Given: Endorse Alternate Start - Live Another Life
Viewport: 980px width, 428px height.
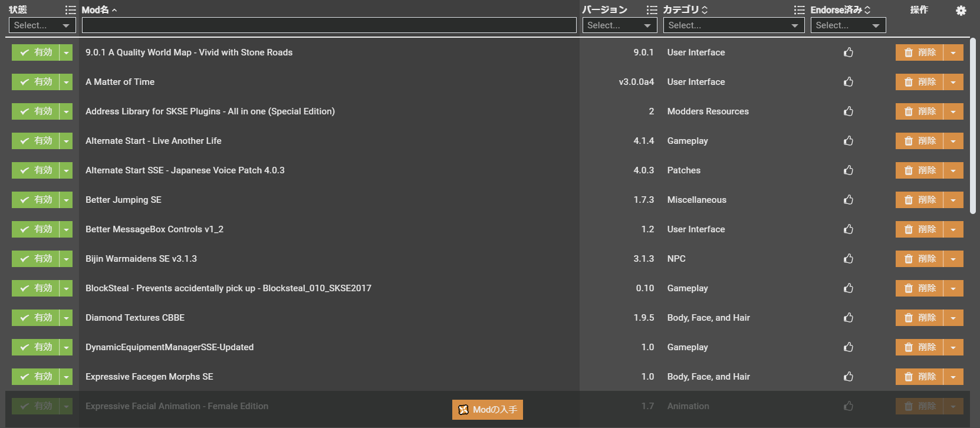Looking at the screenshot, I should click(x=849, y=141).
